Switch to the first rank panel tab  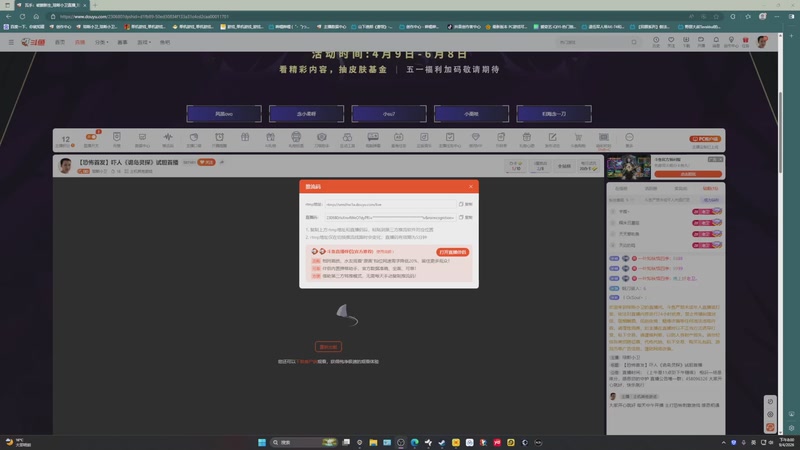621,188
